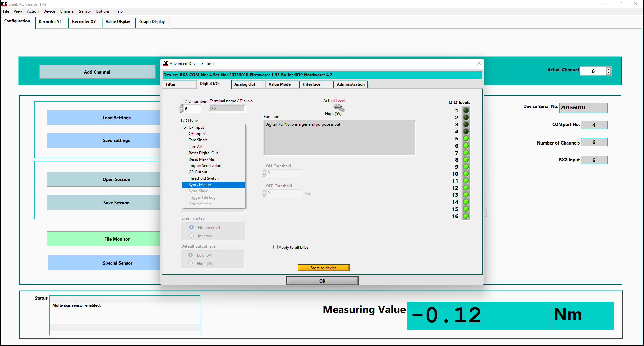Image resolution: width=644 pixels, height=346 pixels.
Task: Click the Add Channel button
Action: (97, 72)
